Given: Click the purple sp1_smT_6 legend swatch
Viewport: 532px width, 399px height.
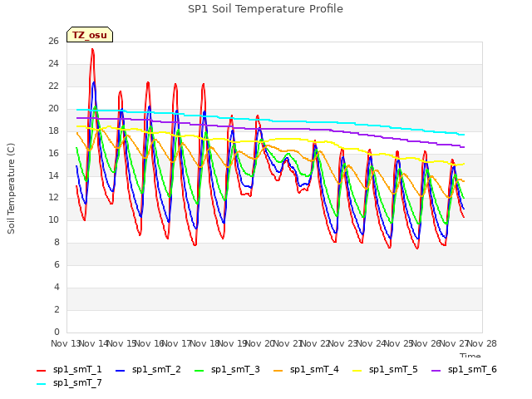Looking at the screenshot, I should 436,371.
